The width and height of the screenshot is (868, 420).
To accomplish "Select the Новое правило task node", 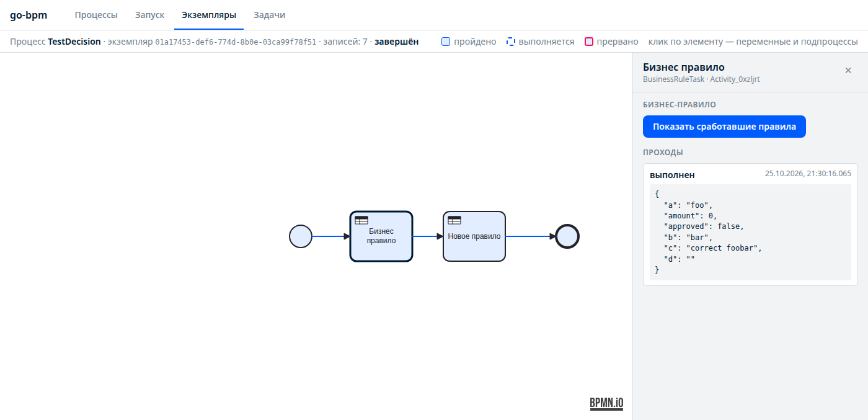I will (x=474, y=236).
